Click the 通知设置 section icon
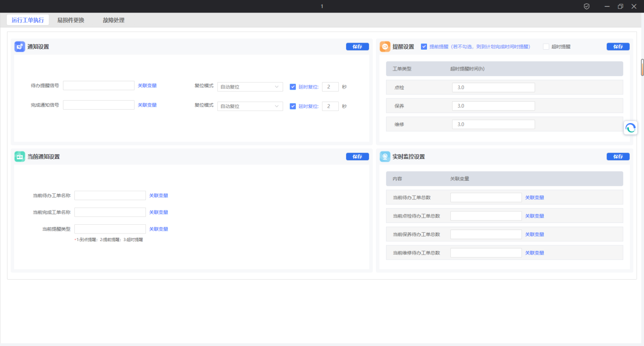This screenshot has height=346, width=644. (20, 46)
